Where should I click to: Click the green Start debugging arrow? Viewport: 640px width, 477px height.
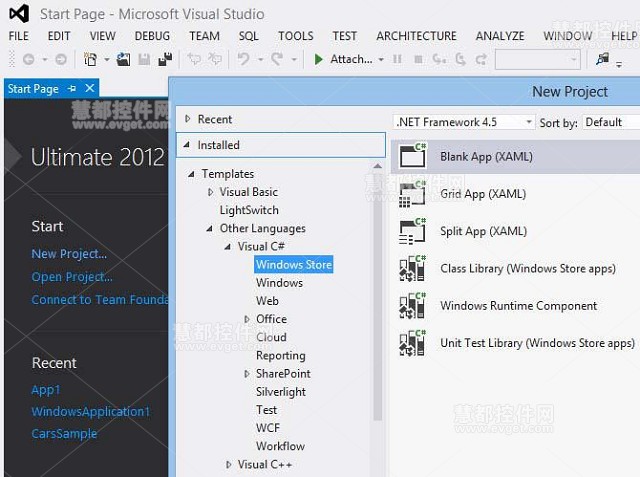(x=319, y=60)
